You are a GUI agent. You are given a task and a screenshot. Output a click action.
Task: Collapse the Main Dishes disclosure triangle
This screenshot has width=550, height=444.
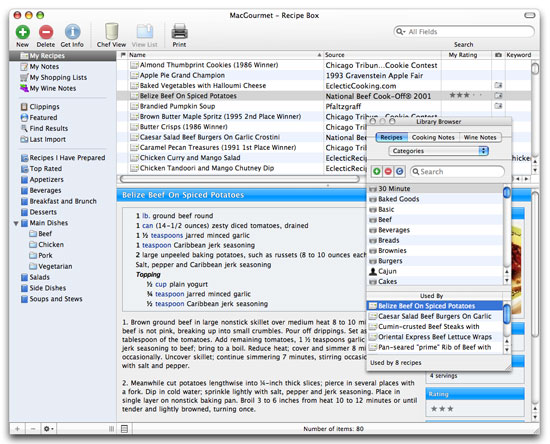16,223
